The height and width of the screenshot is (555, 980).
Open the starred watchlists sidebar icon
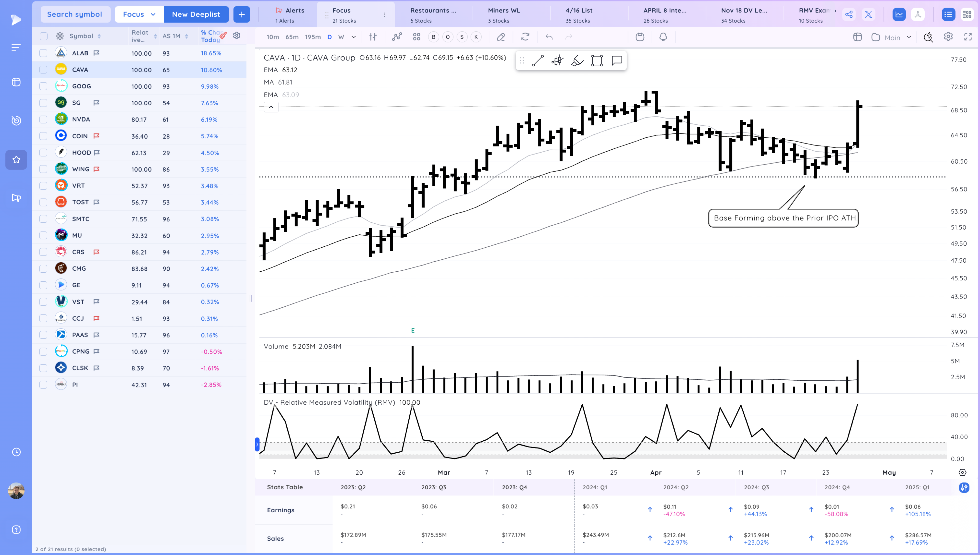(x=16, y=159)
